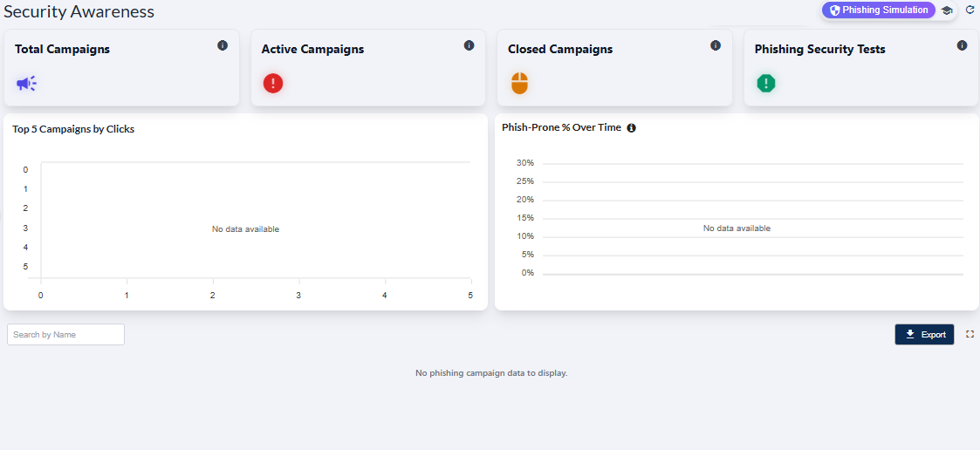
Task: Click the green octagon Phishing Security Tests icon
Action: point(766,84)
